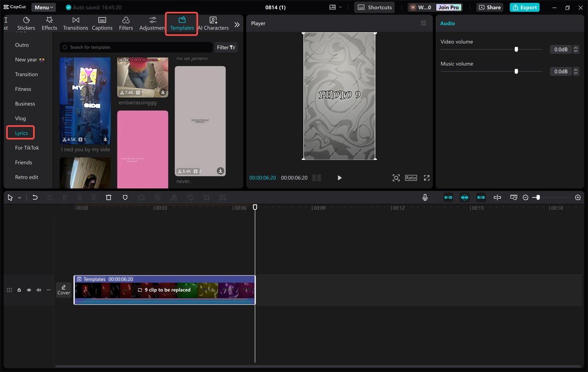Toggle auto snapping on the timeline
Viewport: 588px width, 372px height.
pos(465,197)
